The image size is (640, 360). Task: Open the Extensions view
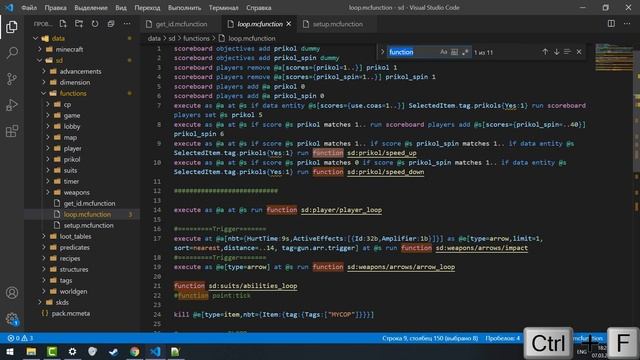coord(12,131)
